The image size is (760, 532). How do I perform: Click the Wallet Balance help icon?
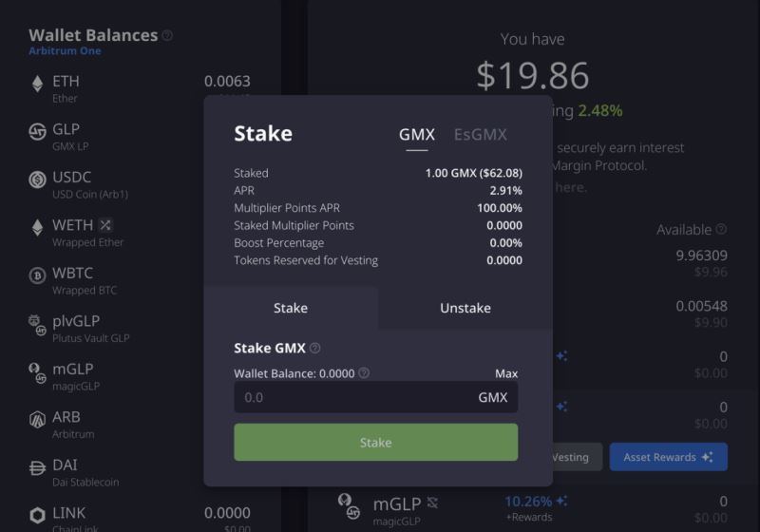364,373
